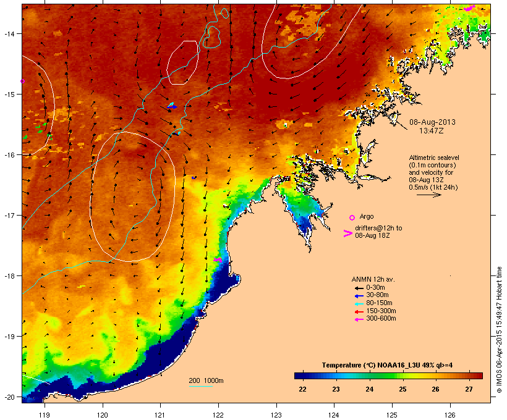Click the longitude axis label 120

tap(103, 415)
